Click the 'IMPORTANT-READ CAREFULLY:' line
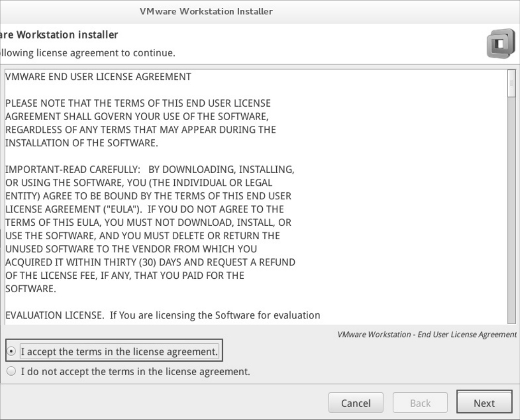Image resolution: width=520 pixels, height=420 pixels. coord(150,170)
